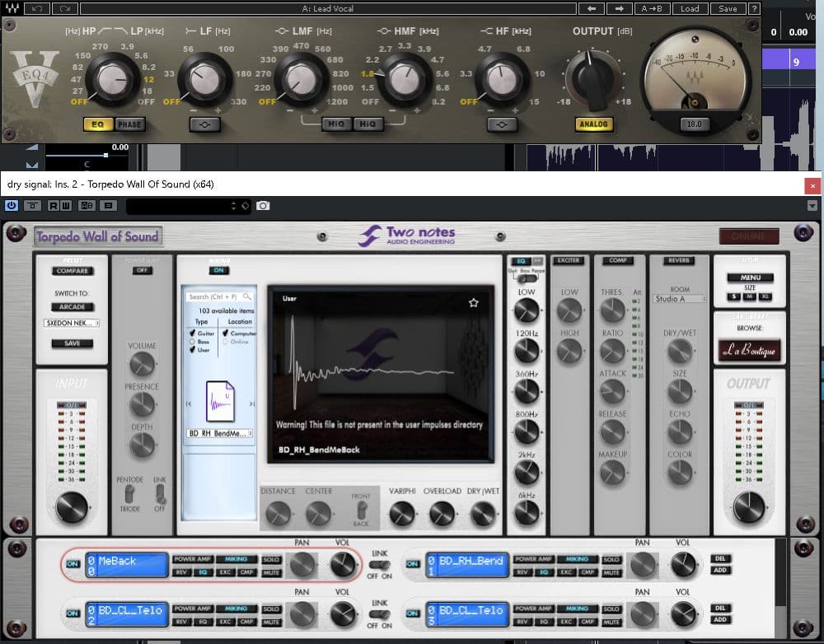Click the undo arrow in V-EQ4 toolbar
The width and height of the screenshot is (824, 644).
37,8
